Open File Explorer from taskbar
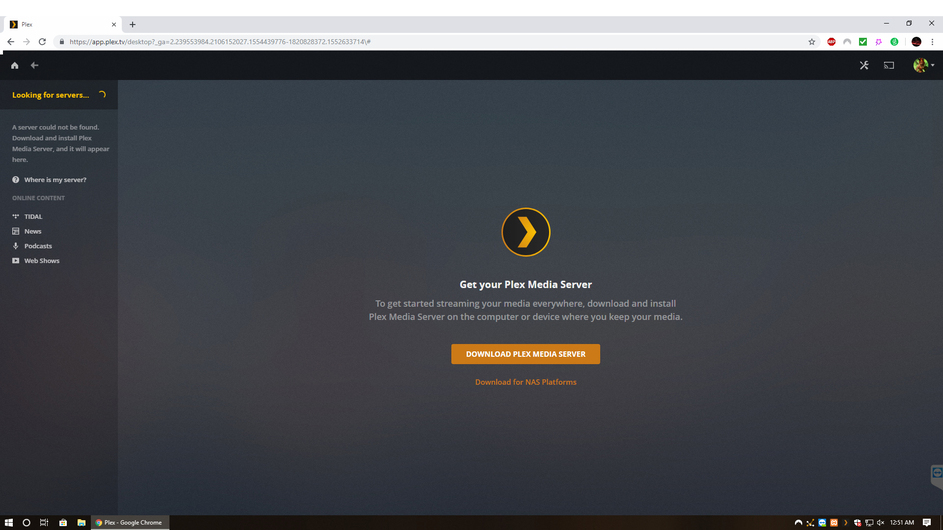 coord(81,522)
